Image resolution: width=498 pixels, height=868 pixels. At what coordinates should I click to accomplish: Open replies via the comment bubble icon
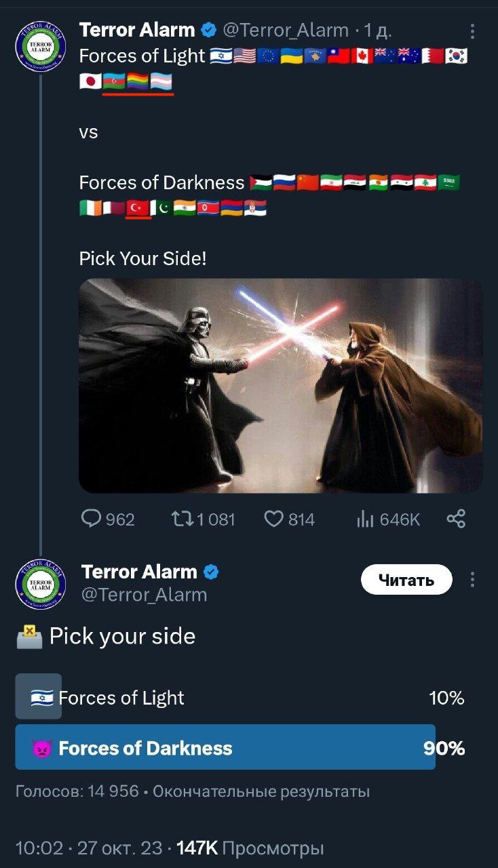(x=91, y=519)
